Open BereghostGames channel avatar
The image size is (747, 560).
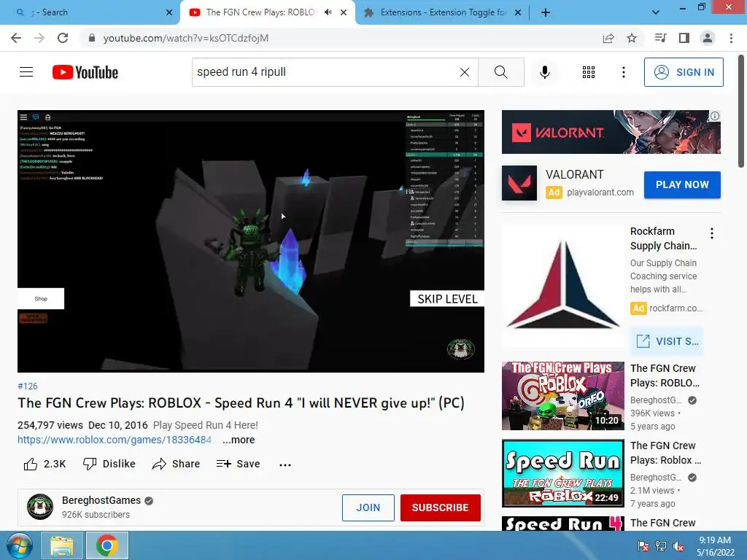pyautogui.click(x=40, y=507)
